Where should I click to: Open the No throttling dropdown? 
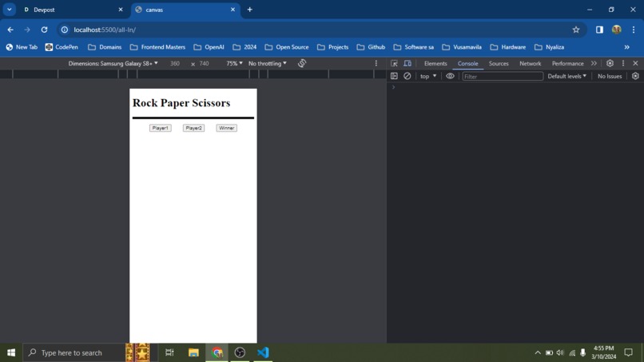[x=268, y=63]
